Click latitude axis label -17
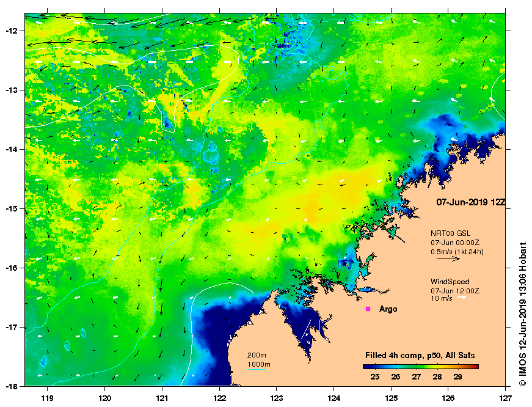 coord(11,327)
